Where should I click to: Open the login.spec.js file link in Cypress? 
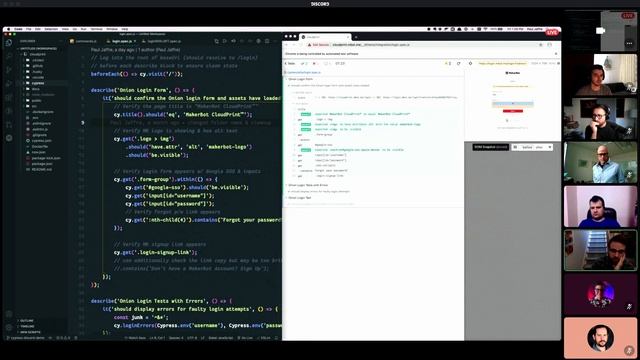(x=304, y=73)
